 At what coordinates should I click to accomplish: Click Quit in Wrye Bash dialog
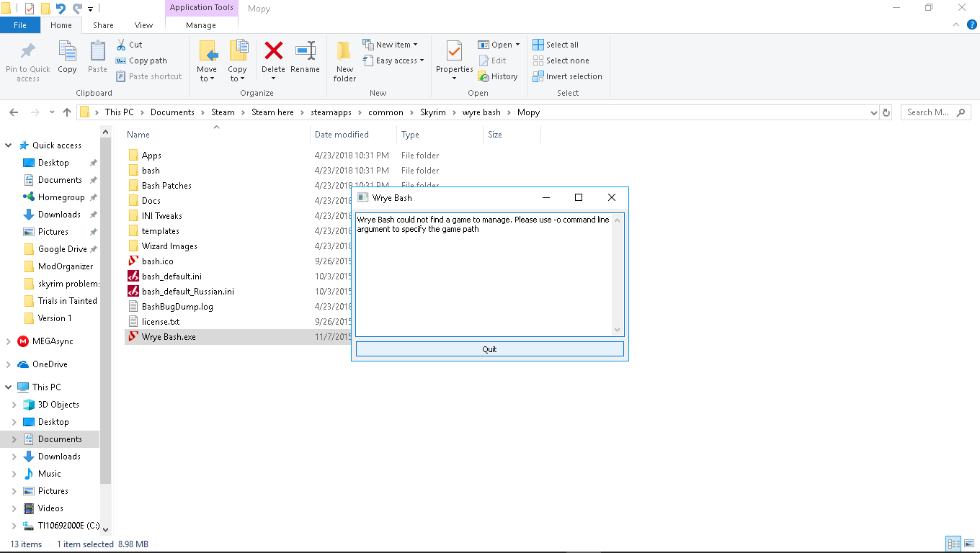(489, 349)
